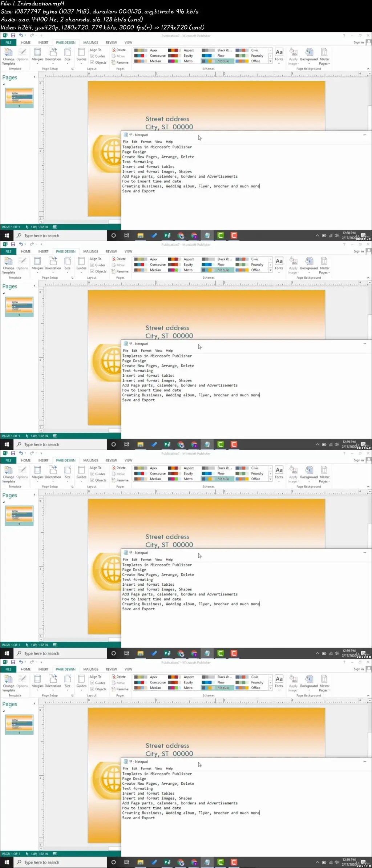Select page 1 thumbnail in 00:00:20 frame
Image resolution: width=372 pixels, height=868 pixels.
pos(19,97)
